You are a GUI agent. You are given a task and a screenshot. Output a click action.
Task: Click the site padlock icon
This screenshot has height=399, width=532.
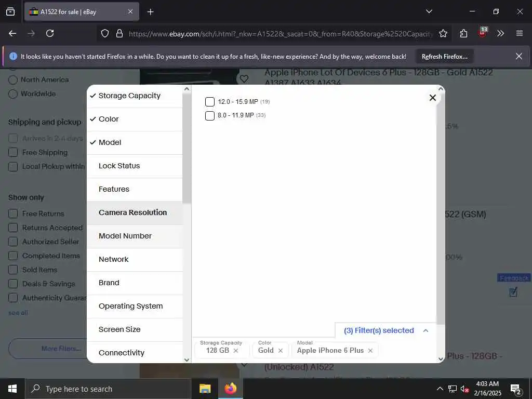tap(119, 33)
